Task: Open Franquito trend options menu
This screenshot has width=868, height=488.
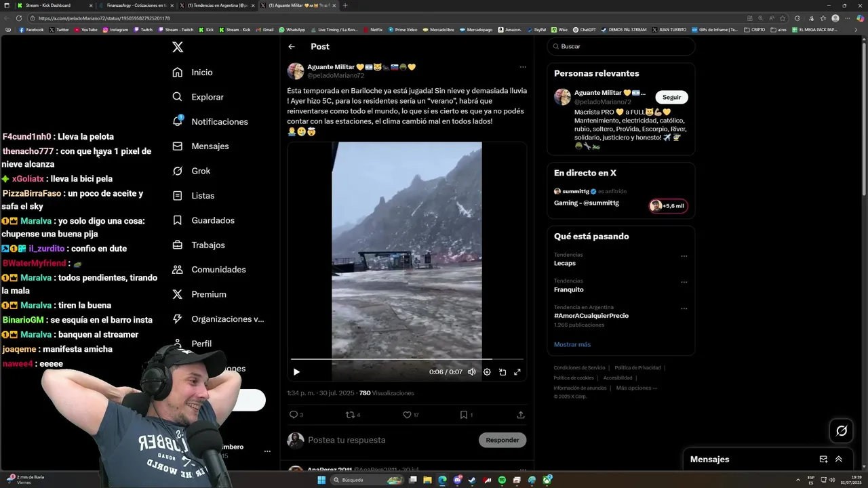Action: tap(684, 282)
